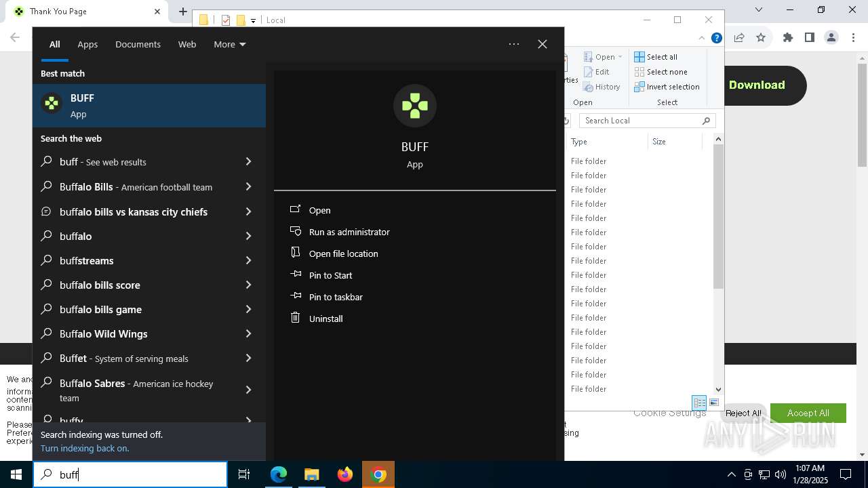
Task: Select the Apps search tab
Action: coord(87,44)
